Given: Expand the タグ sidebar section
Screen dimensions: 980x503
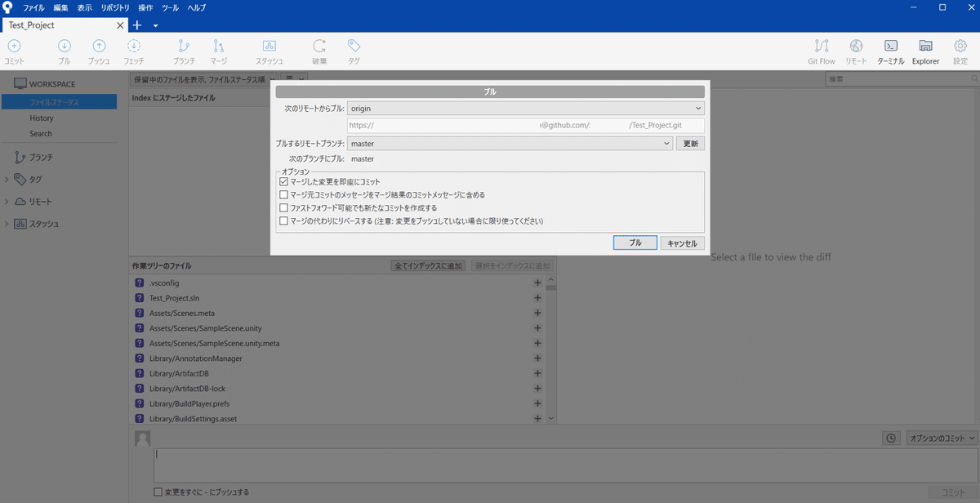Looking at the screenshot, I should click(7, 180).
